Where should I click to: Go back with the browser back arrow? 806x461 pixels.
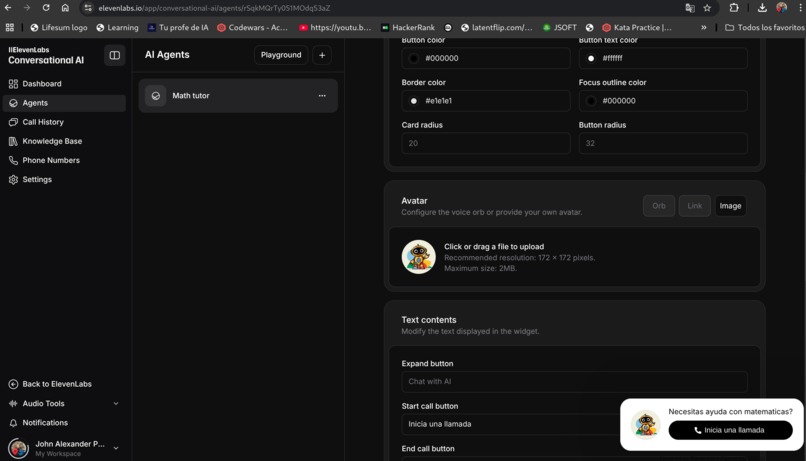click(x=8, y=8)
